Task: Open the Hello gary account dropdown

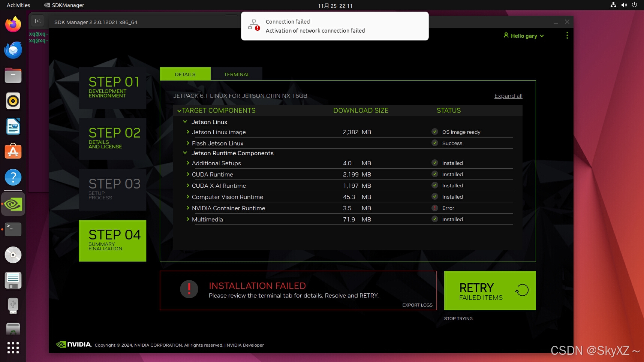Action: tap(524, 36)
